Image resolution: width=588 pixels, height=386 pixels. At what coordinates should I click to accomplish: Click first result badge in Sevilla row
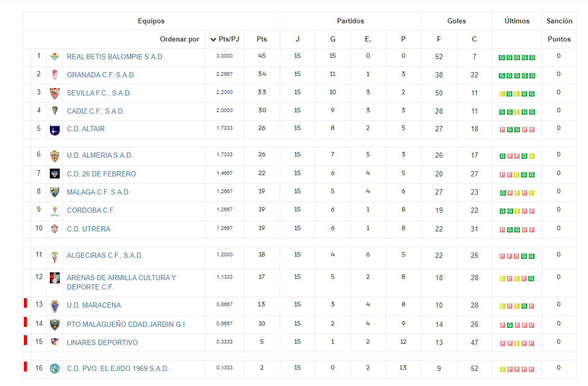(502, 94)
